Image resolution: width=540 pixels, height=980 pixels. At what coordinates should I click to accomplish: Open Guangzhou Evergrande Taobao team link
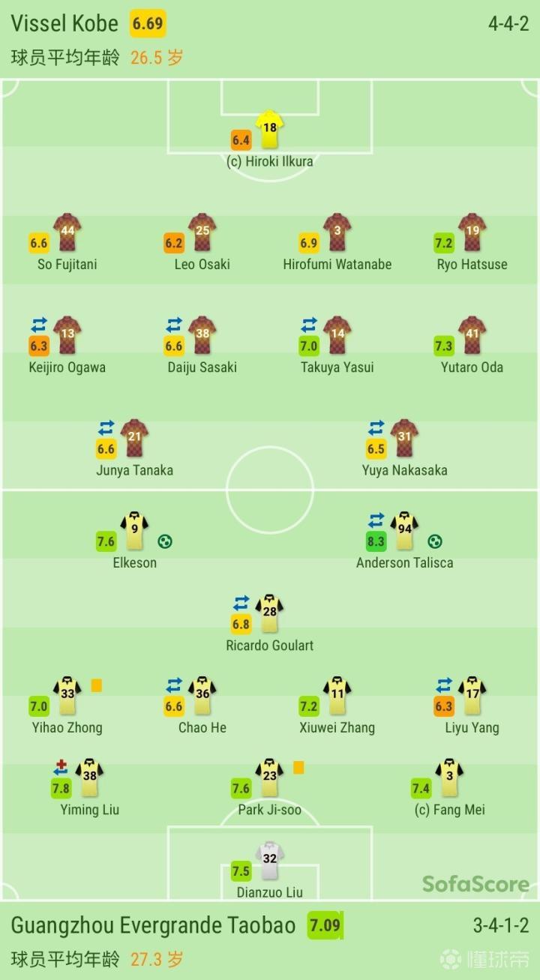153,925
